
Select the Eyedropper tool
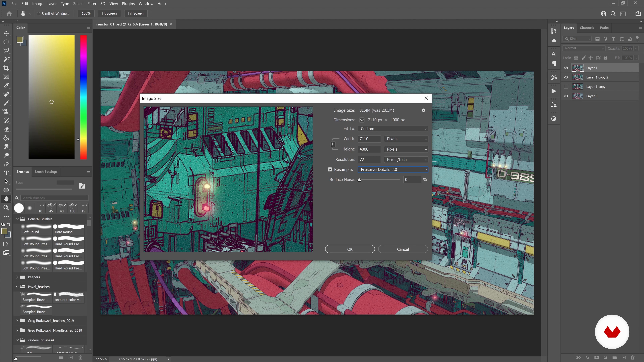[6, 86]
